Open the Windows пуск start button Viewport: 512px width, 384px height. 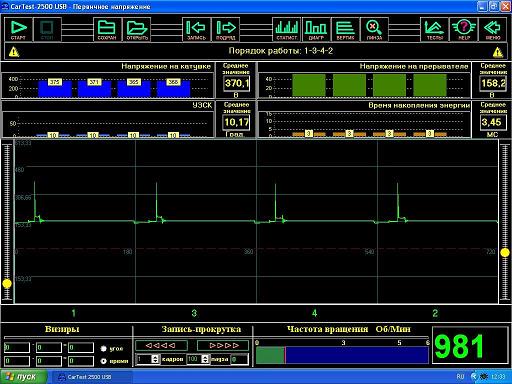point(23,377)
